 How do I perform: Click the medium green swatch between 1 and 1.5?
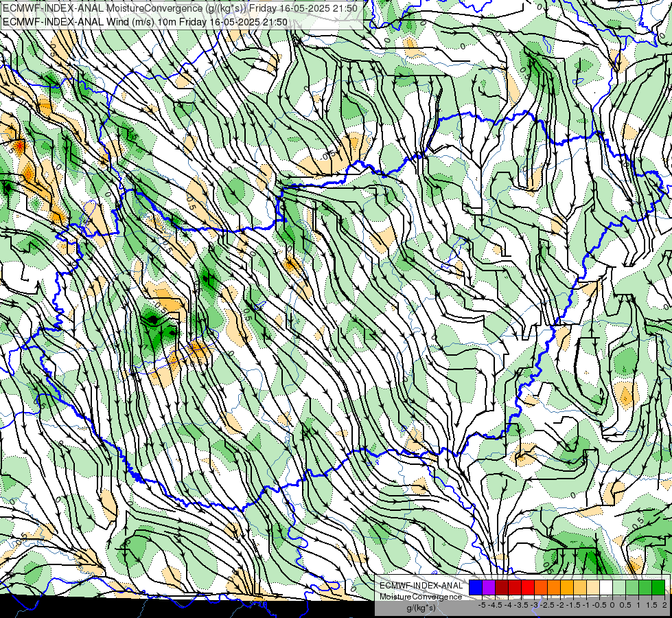tap(645, 587)
